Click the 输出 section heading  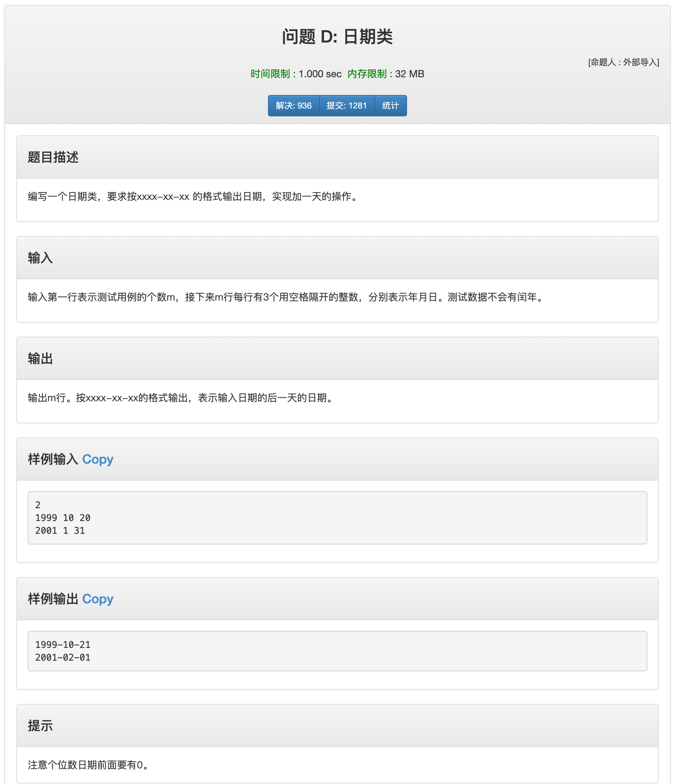click(x=40, y=358)
